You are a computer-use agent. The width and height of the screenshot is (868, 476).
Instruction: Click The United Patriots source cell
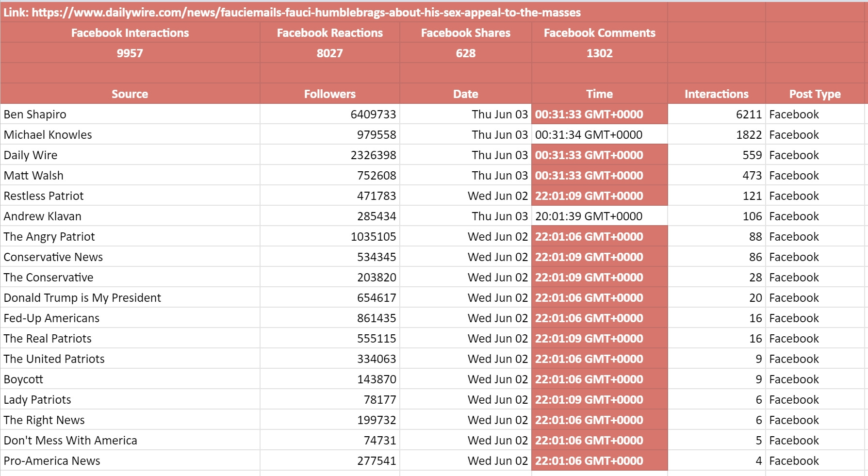tap(130, 359)
